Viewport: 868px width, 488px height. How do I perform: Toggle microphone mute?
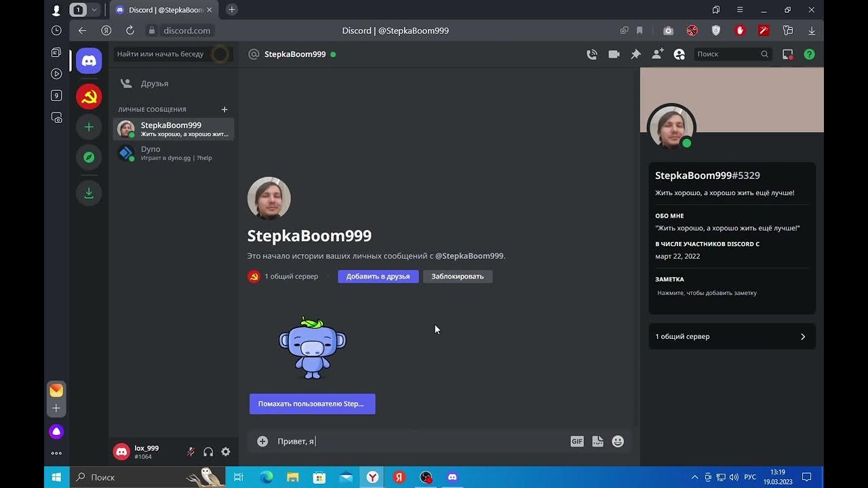point(191,451)
